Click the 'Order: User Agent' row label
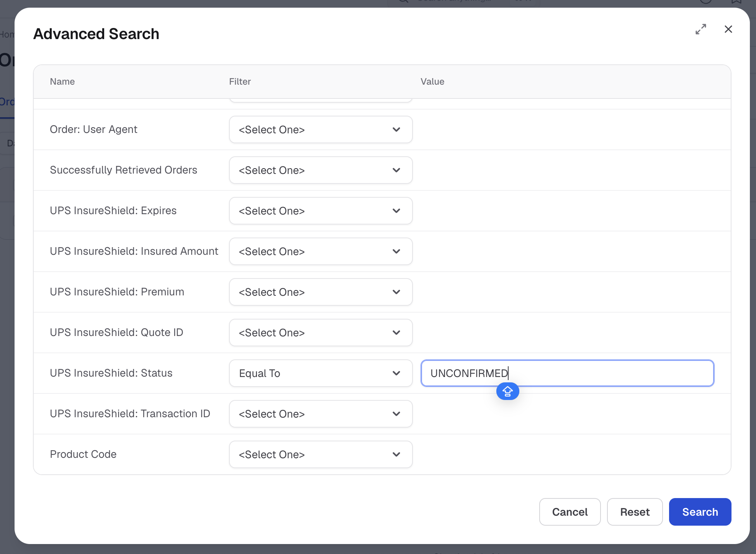Image resolution: width=756 pixels, height=554 pixels. pyautogui.click(x=93, y=129)
